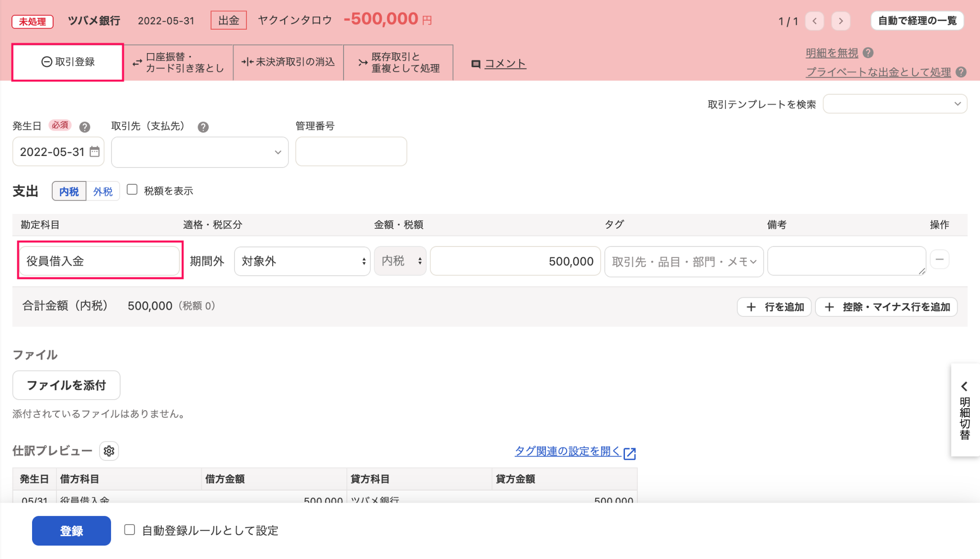Click external link icon beside タグ関連の設定

(630, 453)
